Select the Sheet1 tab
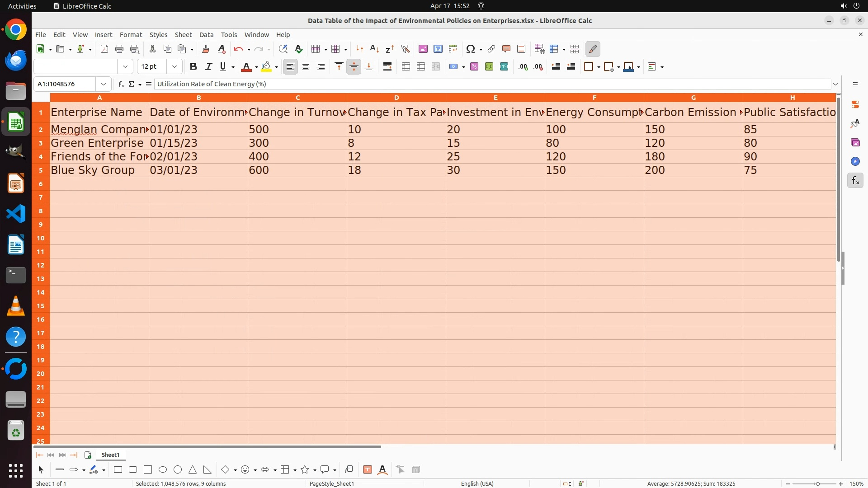868x488 pixels. point(110,455)
